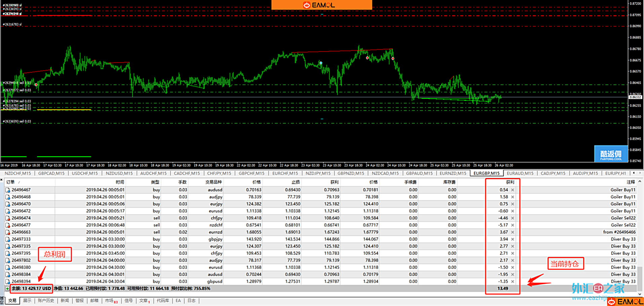Screen dimensions: 644x306
Task: Close the chfjpy sell position showing -4.46
Action: point(513,218)
